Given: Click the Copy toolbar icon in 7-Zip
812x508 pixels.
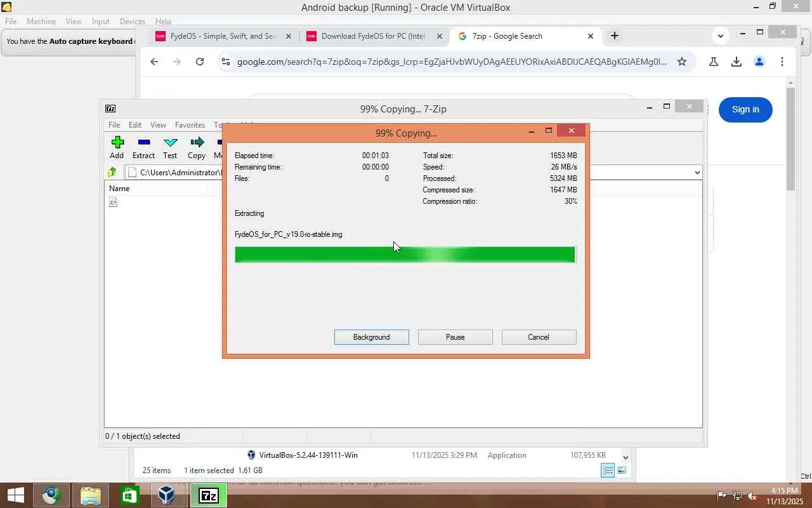Looking at the screenshot, I should tap(197, 142).
